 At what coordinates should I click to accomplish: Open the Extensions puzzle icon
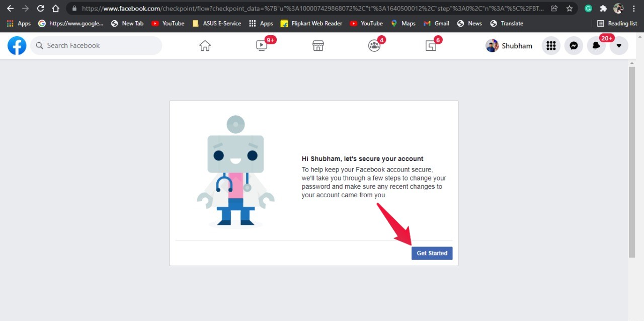(x=603, y=9)
